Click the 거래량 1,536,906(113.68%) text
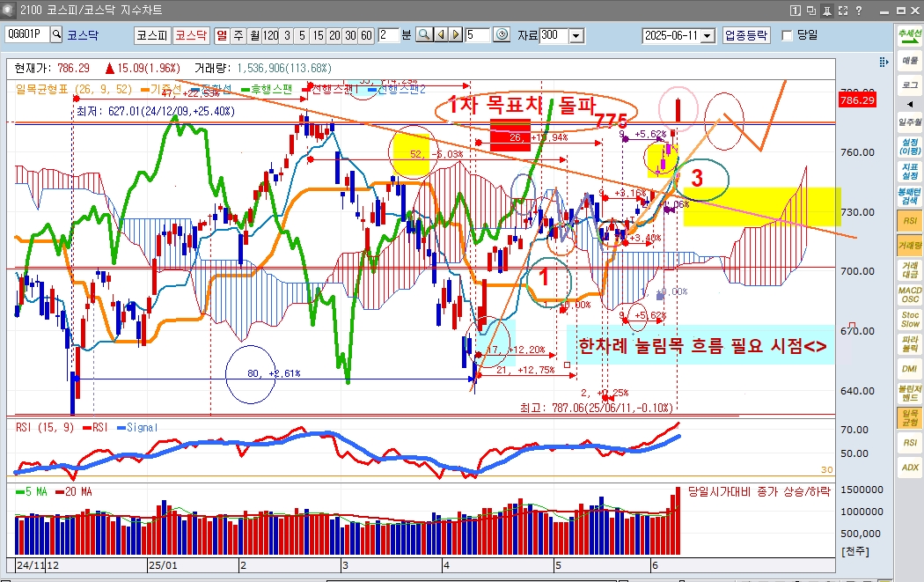Image resolution: width=924 pixels, height=582 pixels. (x=263, y=69)
